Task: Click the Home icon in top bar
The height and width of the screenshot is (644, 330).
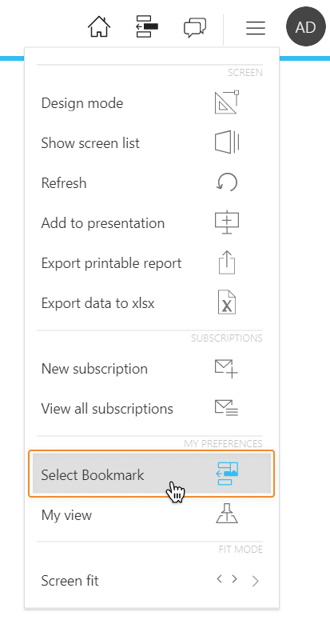Action: 99,27
